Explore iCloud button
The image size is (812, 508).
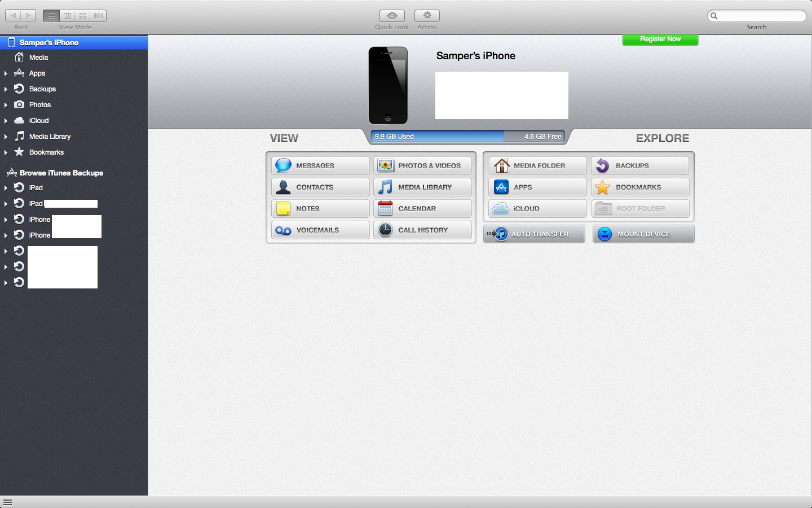537,208
